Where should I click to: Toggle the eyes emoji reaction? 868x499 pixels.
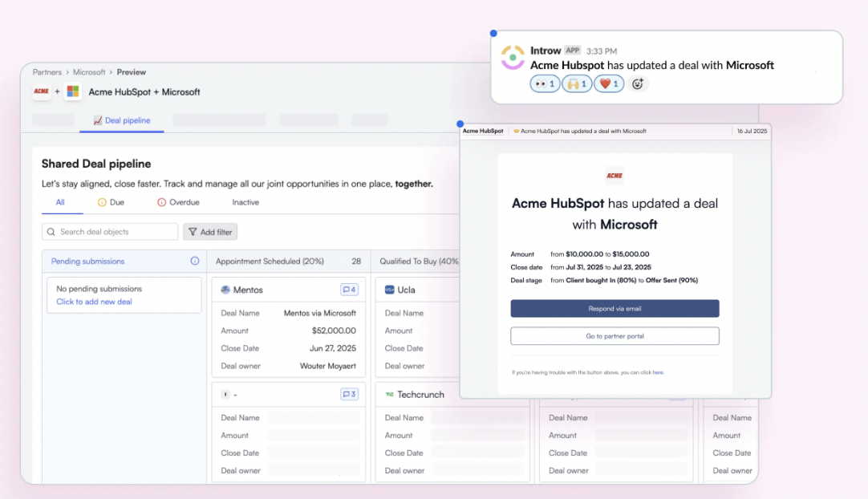pos(546,83)
